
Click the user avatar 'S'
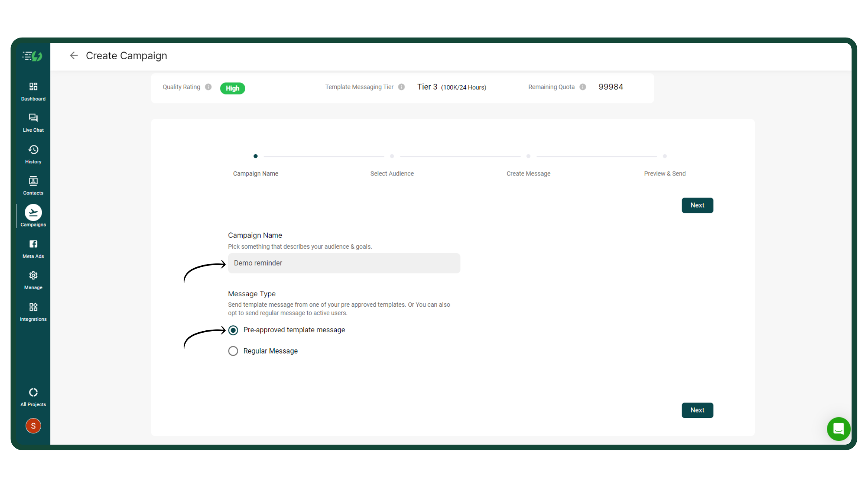pos(33,426)
